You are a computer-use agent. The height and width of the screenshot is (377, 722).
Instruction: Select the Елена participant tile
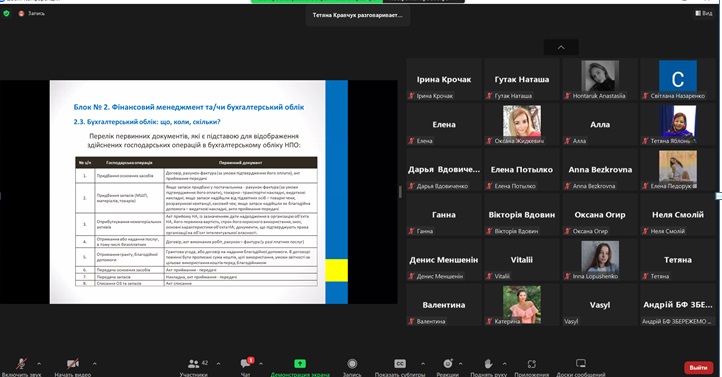click(x=444, y=124)
